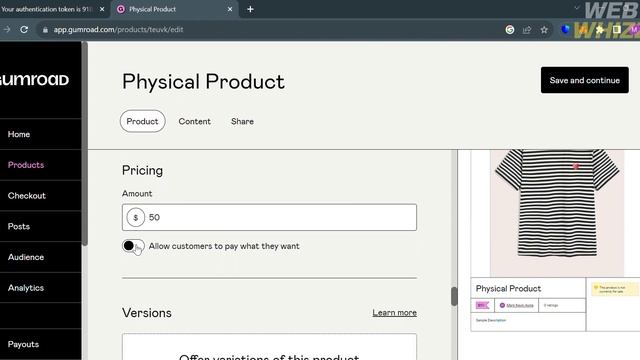Click the blue shield extension icon
Image resolution: width=640 pixels, height=360 pixels.
565,29
